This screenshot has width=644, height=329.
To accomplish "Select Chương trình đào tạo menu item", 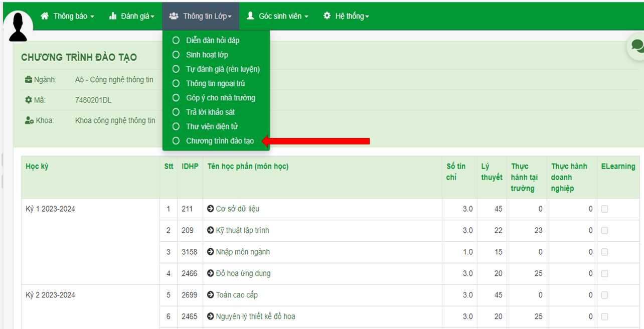I will click(x=220, y=141).
